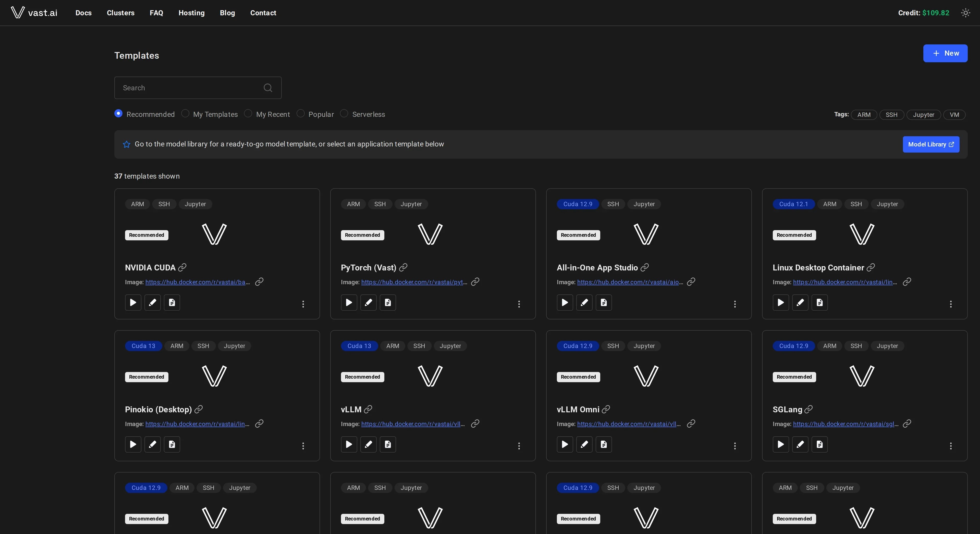Edit the vLLM Omni template with pencil icon
Image resolution: width=980 pixels, height=534 pixels.
(x=584, y=445)
